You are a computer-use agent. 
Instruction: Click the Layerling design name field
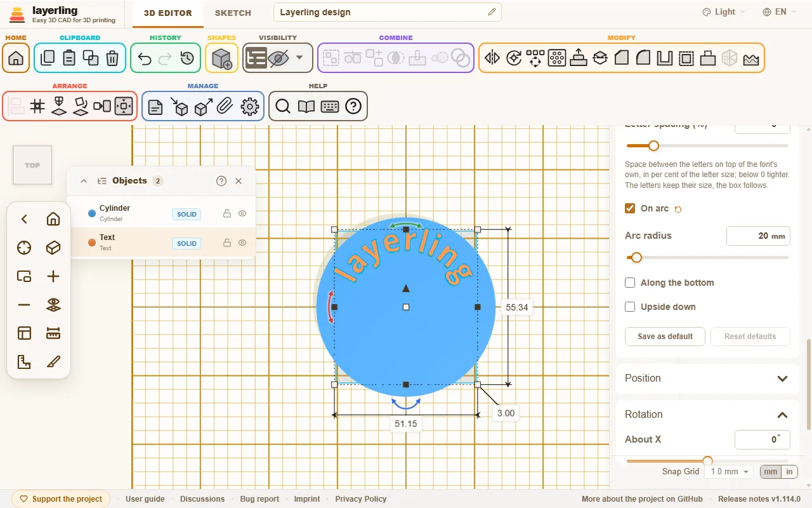[x=387, y=12]
